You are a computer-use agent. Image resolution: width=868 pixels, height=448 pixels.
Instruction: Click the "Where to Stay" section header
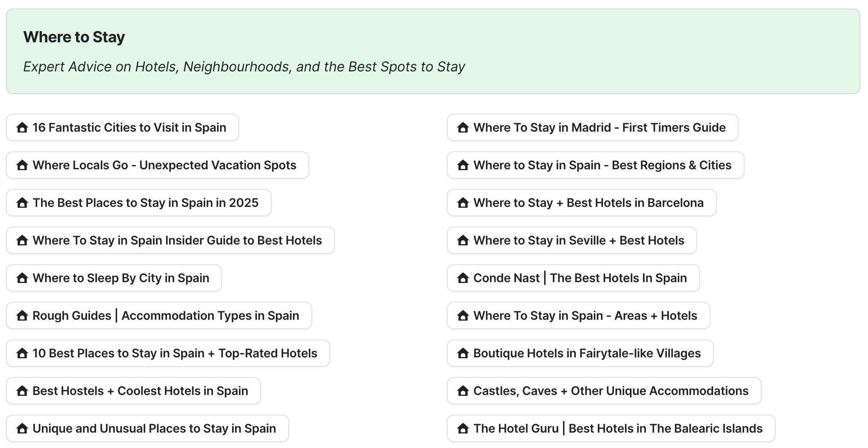[74, 37]
